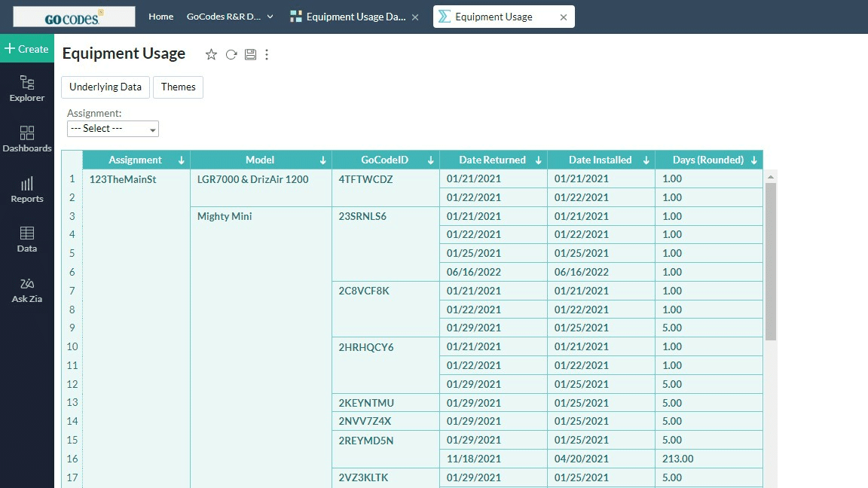
Task: Open the Assignment select dropdown
Action: [113, 129]
